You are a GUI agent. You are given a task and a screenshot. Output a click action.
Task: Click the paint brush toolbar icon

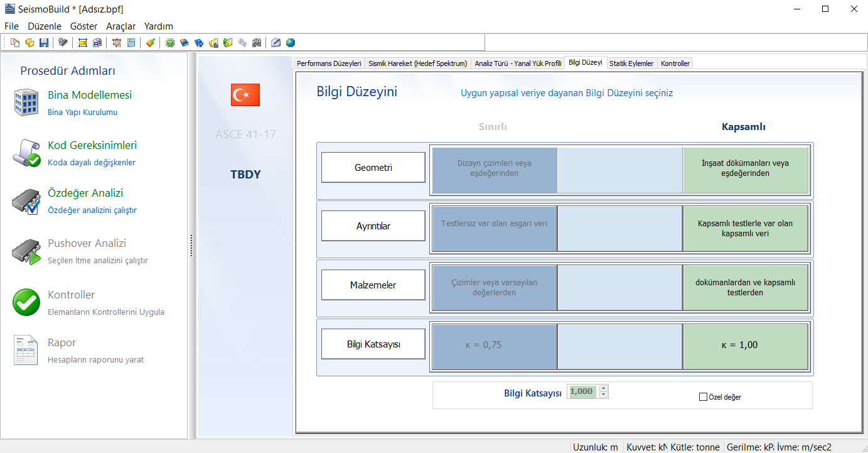point(151,43)
